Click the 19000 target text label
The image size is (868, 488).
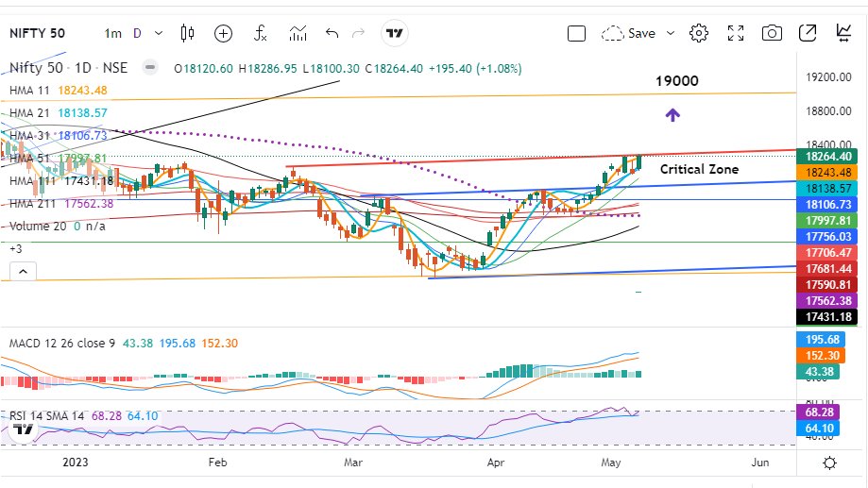(677, 81)
